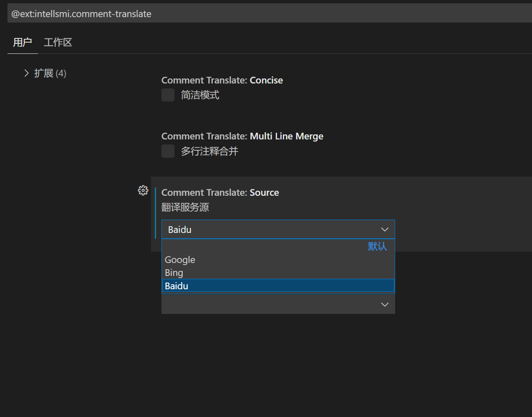532x417 pixels.
Task: Open the Baidu translation source dropdown
Action: 271,230
